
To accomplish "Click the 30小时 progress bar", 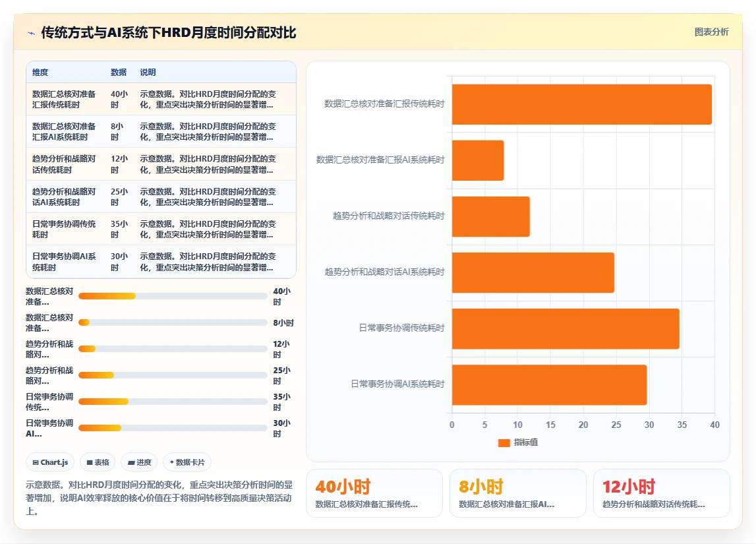I will click(x=173, y=428).
